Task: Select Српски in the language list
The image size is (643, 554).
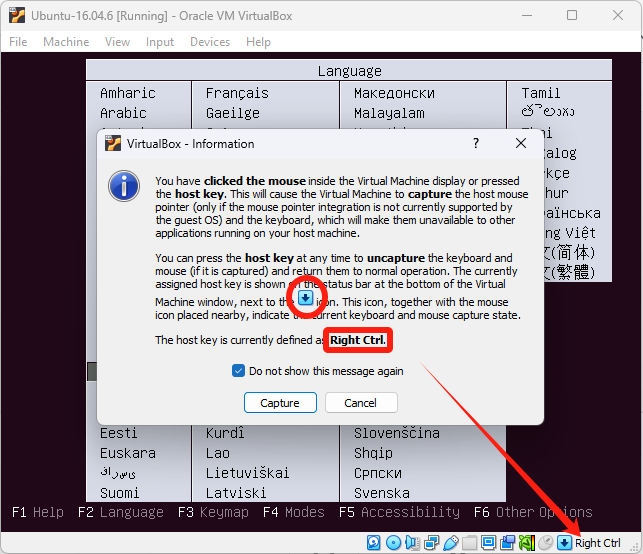Action: [x=378, y=473]
